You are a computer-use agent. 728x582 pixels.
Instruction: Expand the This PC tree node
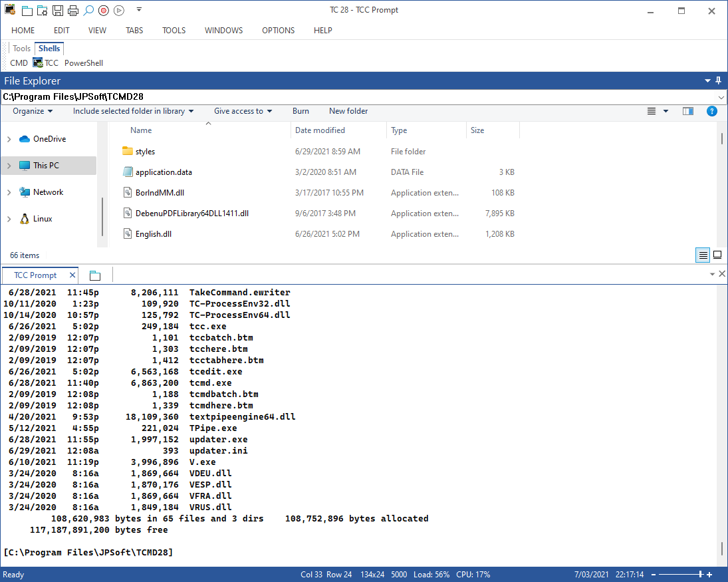(9, 166)
